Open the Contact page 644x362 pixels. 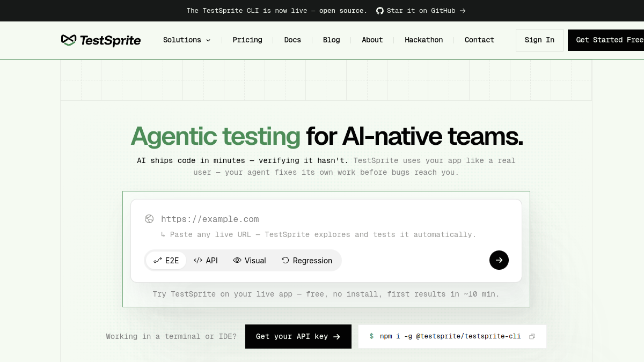[479, 40]
